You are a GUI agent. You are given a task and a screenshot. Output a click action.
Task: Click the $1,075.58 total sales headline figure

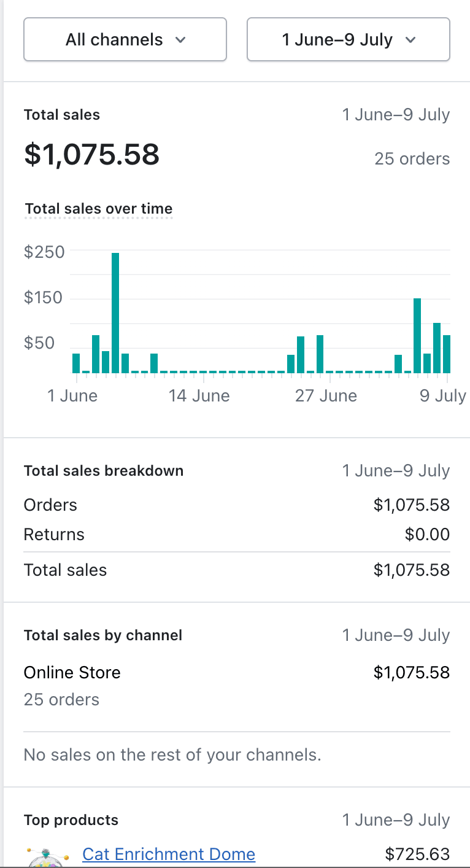click(x=92, y=155)
